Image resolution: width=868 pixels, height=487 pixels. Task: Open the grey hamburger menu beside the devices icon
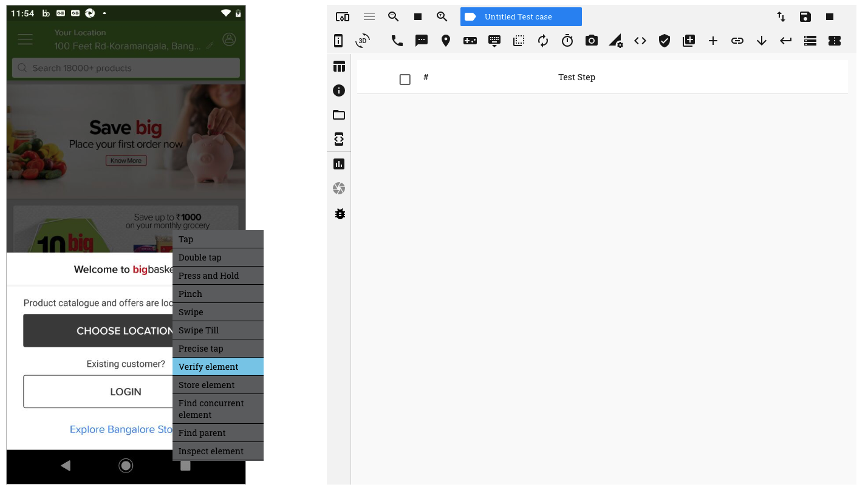coord(369,17)
